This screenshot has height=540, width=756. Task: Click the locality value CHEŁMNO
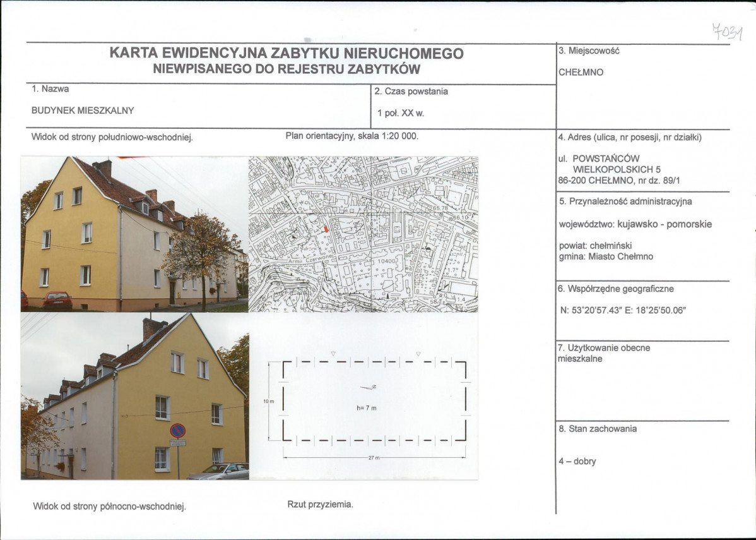[x=581, y=73]
